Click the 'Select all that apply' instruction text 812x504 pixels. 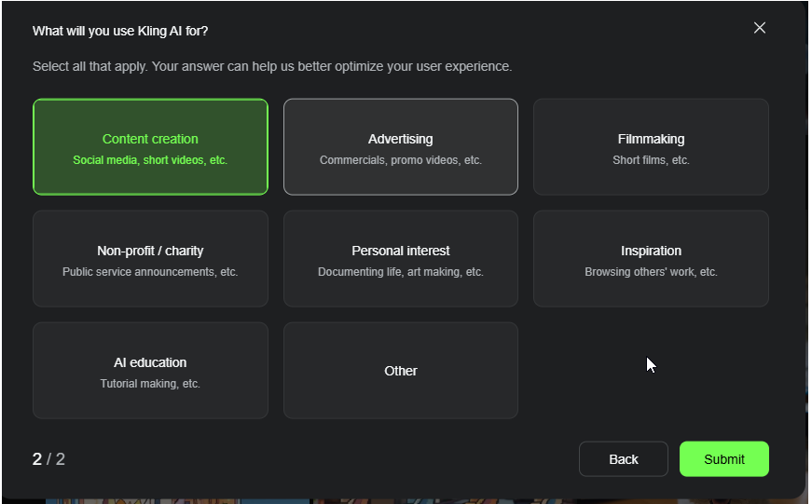point(271,67)
